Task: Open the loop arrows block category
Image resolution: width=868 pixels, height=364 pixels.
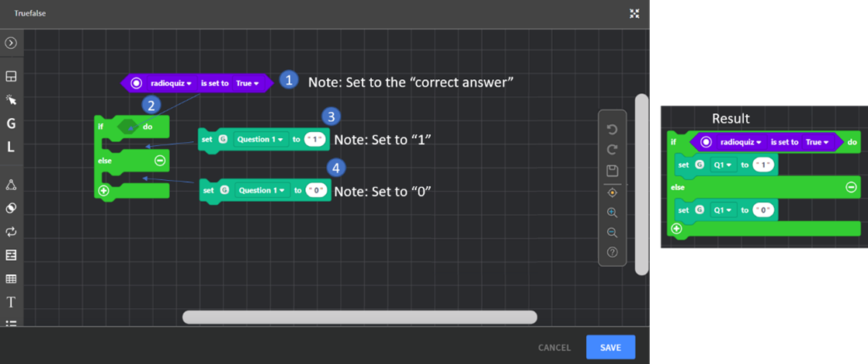Action: 12,231
